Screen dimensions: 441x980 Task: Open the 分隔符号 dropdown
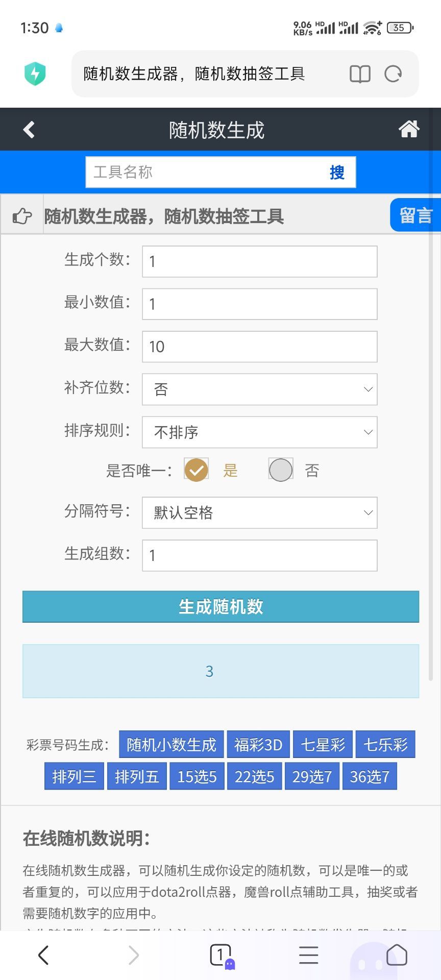click(x=259, y=512)
